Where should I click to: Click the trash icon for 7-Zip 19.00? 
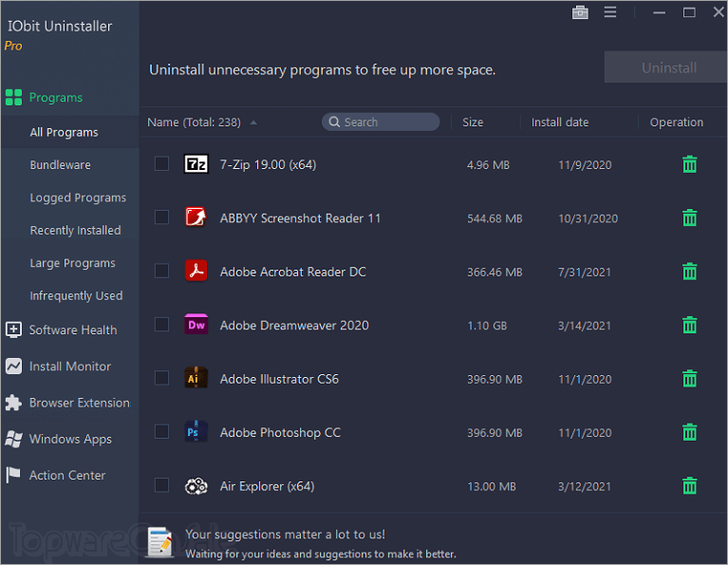coord(689,164)
